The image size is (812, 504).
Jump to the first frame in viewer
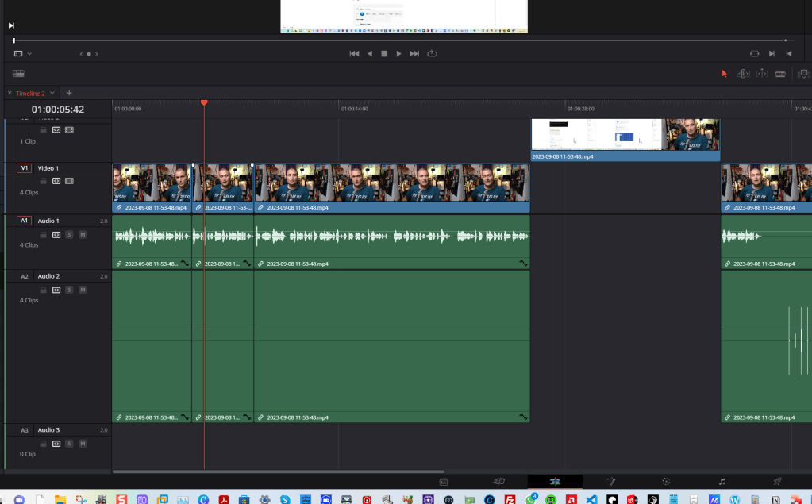coord(354,53)
